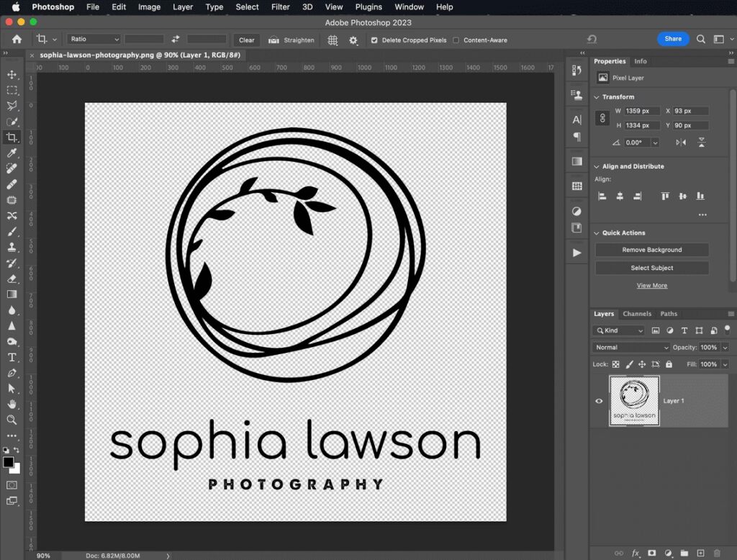Enable Content-Aware checkbox
This screenshot has height=560, width=737.
456,40
